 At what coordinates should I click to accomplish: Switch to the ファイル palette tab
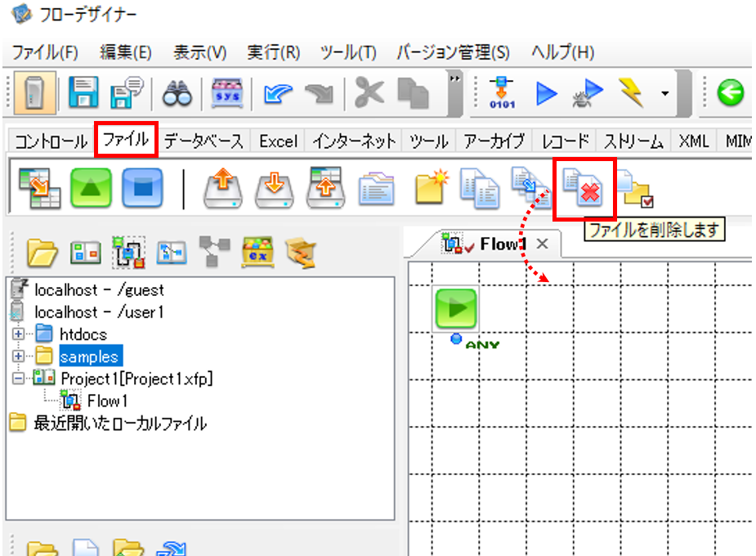pos(126,140)
